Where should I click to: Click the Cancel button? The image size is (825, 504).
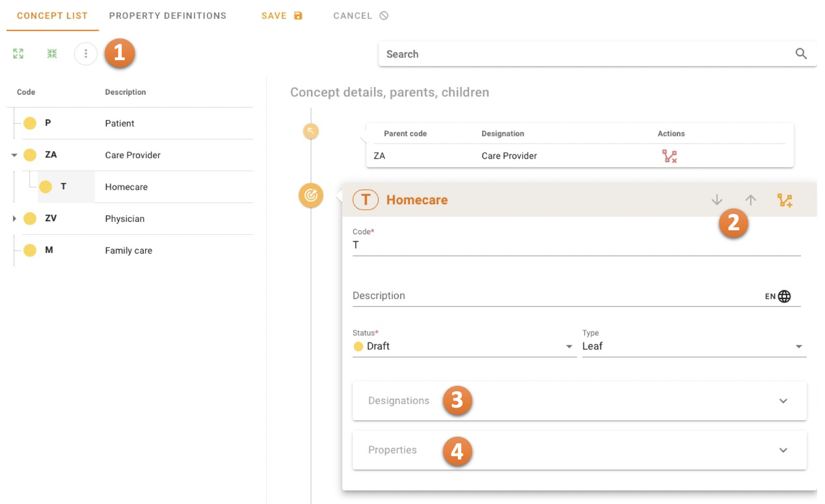pos(361,16)
